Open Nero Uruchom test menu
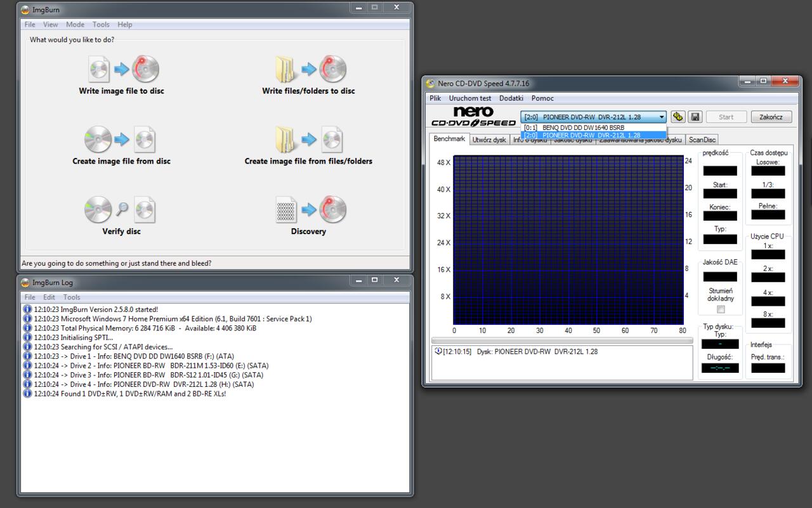This screenshot has height=508, width=812. (x=470, y=98)
